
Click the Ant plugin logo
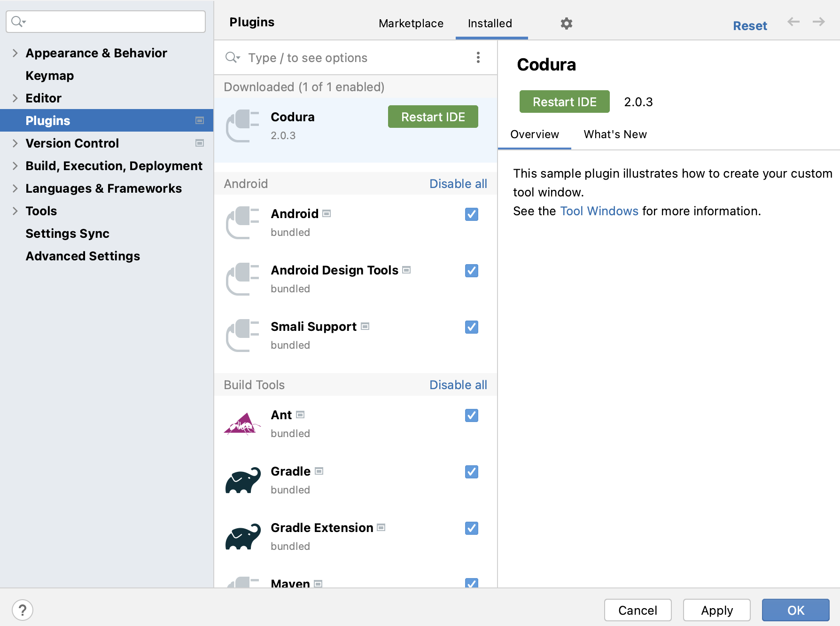tap(242, 424)
